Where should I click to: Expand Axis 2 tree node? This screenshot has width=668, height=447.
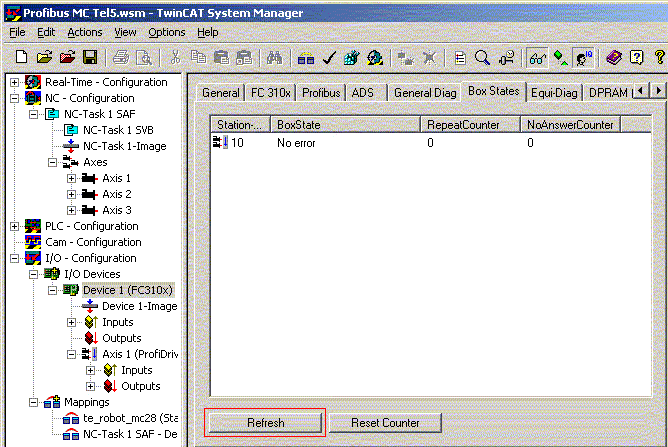pyautogui.click(x=72, y=194)
